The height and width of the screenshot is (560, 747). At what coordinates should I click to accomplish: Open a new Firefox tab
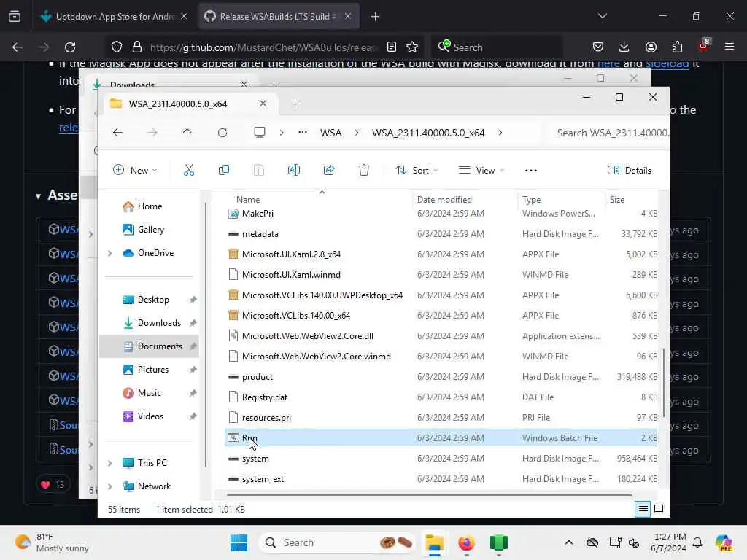click(x=376, y=17)
